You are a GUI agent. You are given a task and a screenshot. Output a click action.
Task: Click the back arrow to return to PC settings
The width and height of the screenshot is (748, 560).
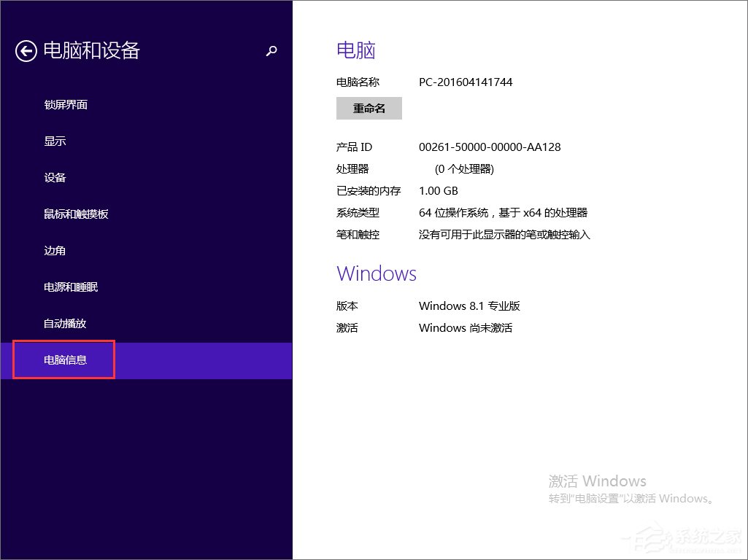pyautogui.click(x=26, y=51)
